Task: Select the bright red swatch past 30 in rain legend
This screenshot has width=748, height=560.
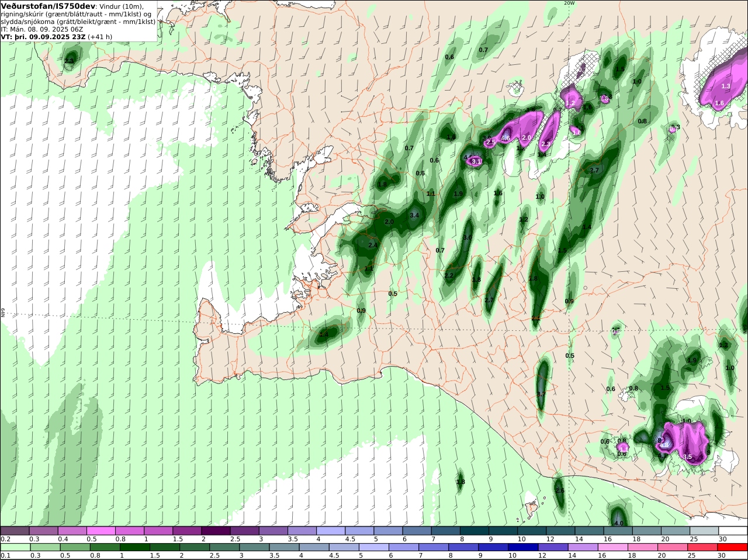Action: coord(733,547)
